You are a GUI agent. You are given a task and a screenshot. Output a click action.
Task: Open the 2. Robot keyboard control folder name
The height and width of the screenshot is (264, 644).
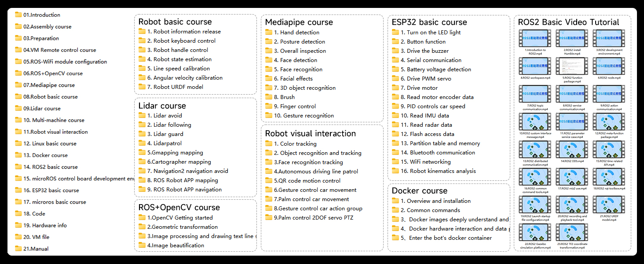(x=182, y=40)
